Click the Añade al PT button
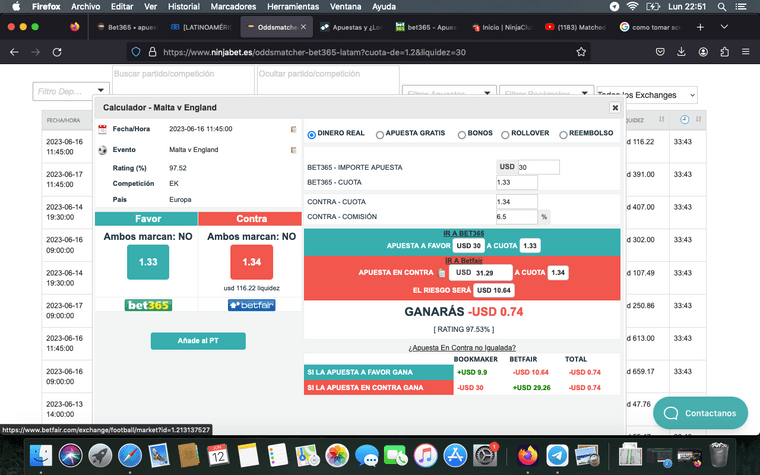Viewport: 760px width, 475px height. click(198, 341)
